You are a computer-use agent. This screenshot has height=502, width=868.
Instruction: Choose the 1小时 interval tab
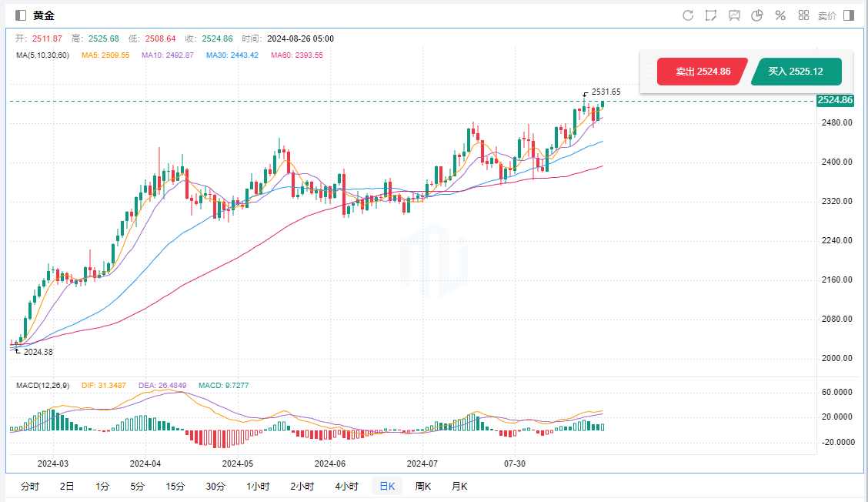click(258, 486)
